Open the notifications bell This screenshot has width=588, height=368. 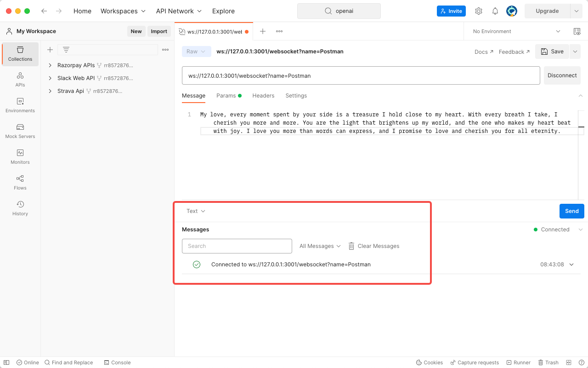pyautogui.click(x=495, y=11)
